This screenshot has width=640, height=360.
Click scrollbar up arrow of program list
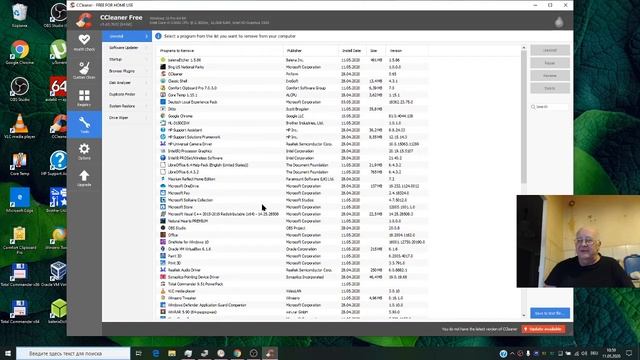[524, 48]
